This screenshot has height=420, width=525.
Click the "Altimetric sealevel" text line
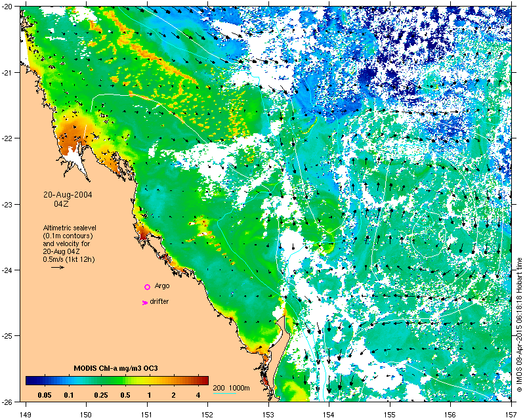(x=70, y=228)
